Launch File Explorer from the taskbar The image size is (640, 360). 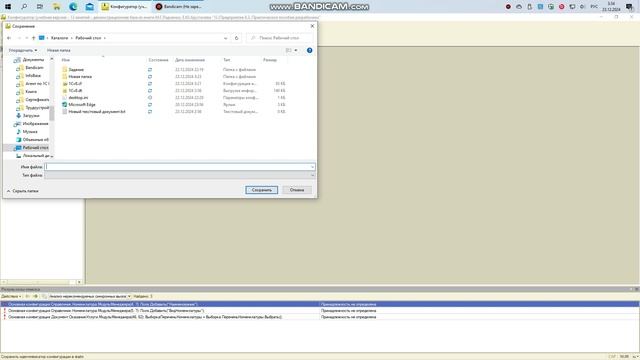[56, 7]
